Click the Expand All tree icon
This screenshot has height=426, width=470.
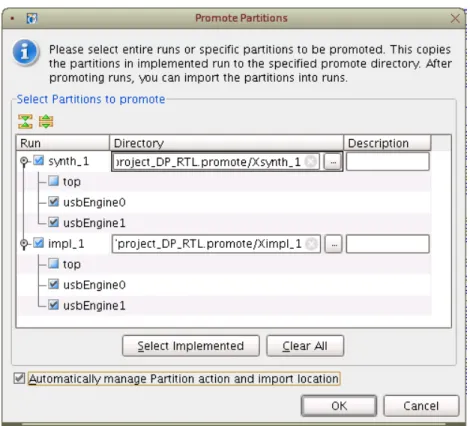coord(46,121)
